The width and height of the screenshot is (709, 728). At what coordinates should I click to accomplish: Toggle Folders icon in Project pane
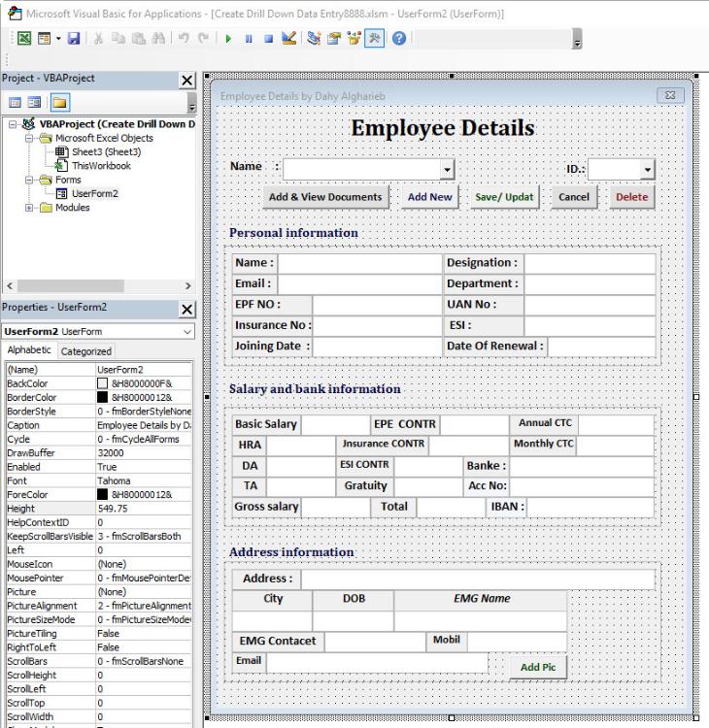tap(59, 102)
